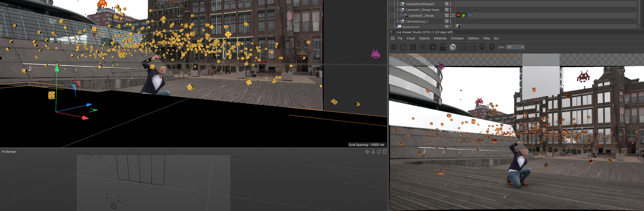
Task: Click the Grid Spacing readout
Action: point(366,145)
